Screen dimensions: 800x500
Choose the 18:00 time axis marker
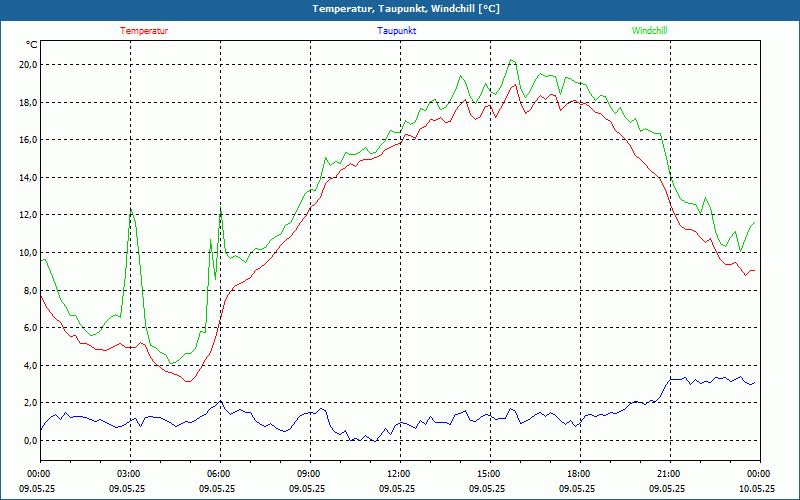pyautogui.click(x=579, y=473)
